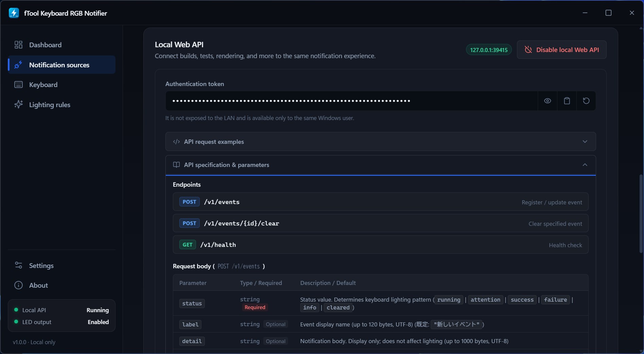Maximize the fTool window
Image resolution: width=644 pixels, height=354 pixels.
click(x=608, y=13)
